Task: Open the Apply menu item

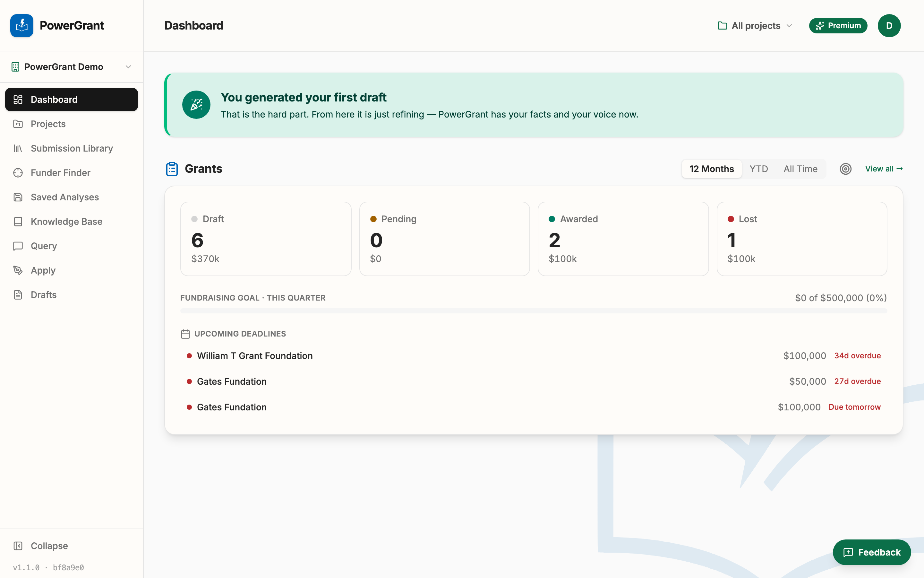Action: coord(72,270)
